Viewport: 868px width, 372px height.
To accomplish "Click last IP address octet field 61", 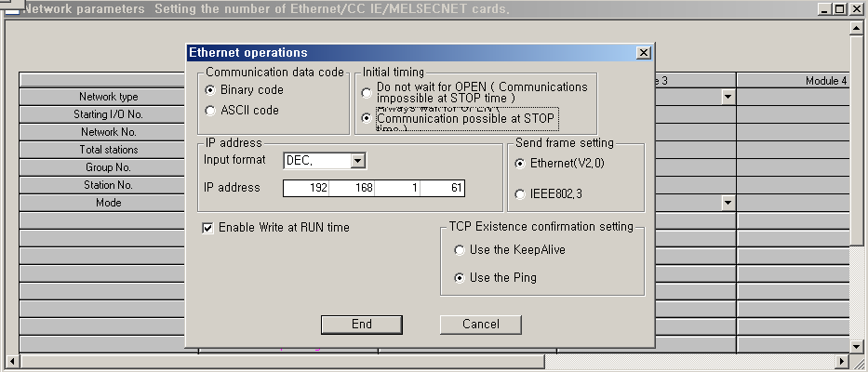I will pyautogui.click(x=443, y=189).
